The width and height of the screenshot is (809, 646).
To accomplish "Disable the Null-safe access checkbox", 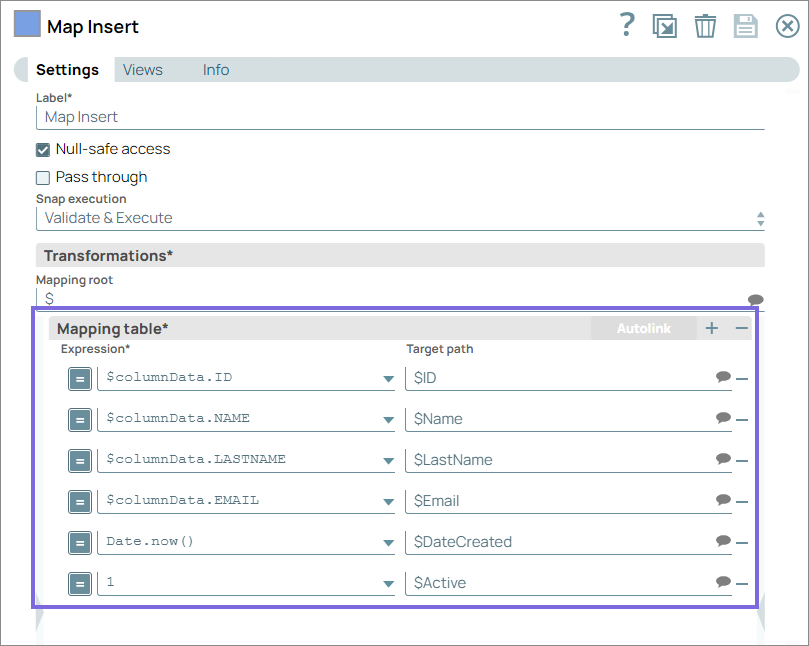I will (43, 150).
